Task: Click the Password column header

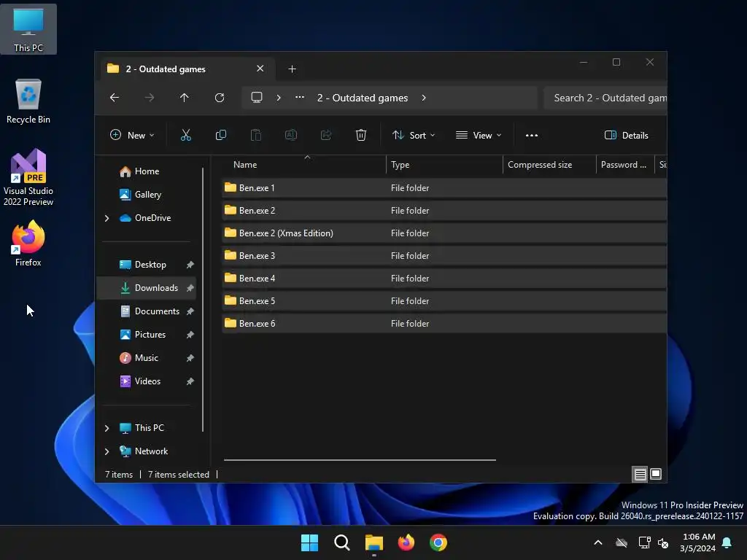Action: pos(625,165)
